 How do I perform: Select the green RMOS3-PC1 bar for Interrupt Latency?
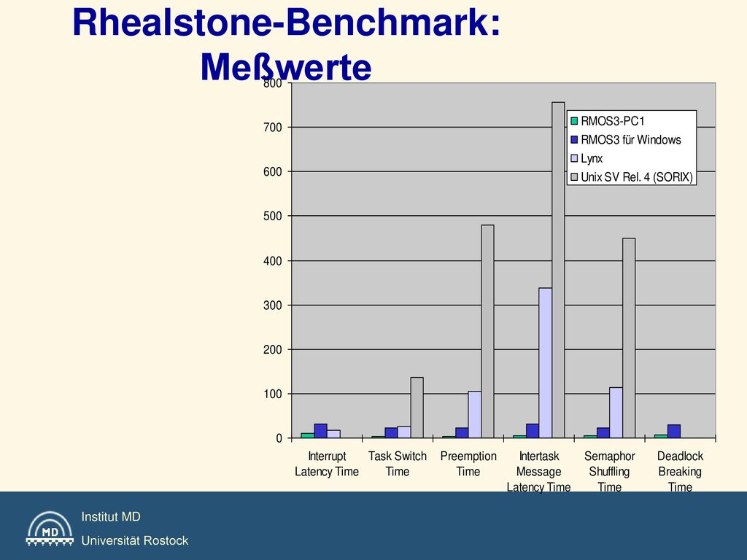tap(308, 436)
